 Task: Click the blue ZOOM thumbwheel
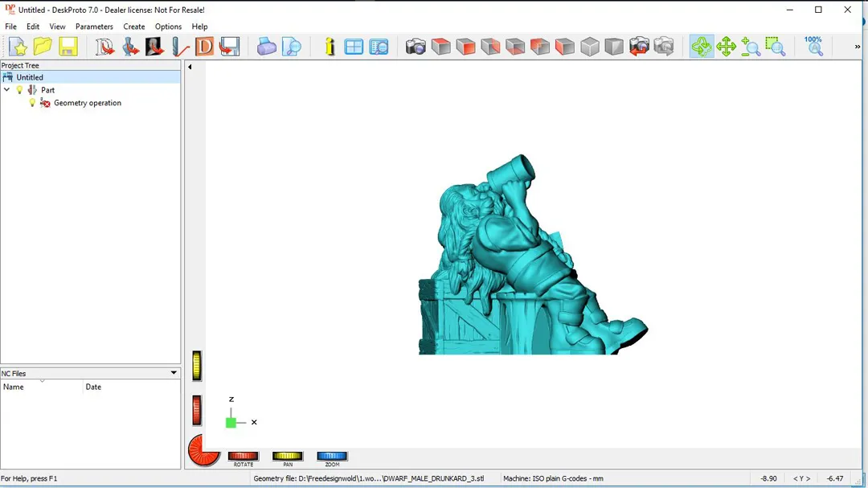[x=332, y=457]
